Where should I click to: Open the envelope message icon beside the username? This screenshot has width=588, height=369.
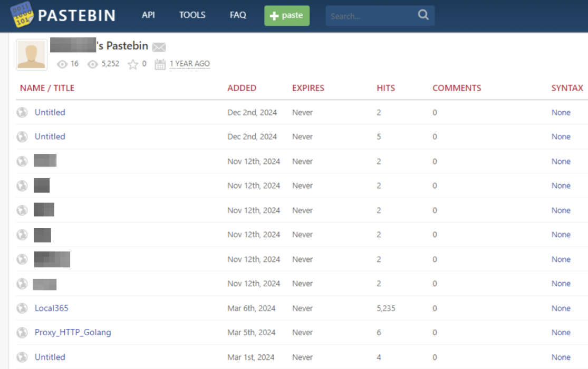pos(159,47)
